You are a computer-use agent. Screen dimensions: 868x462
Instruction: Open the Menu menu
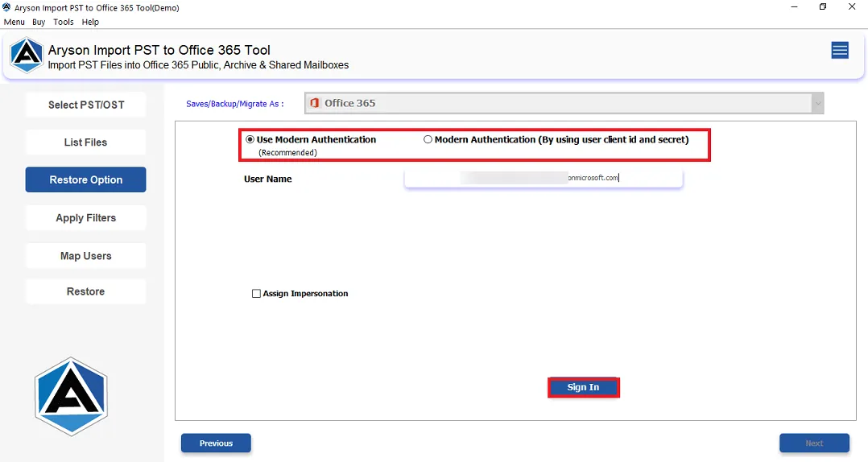(x=14, y=22)
